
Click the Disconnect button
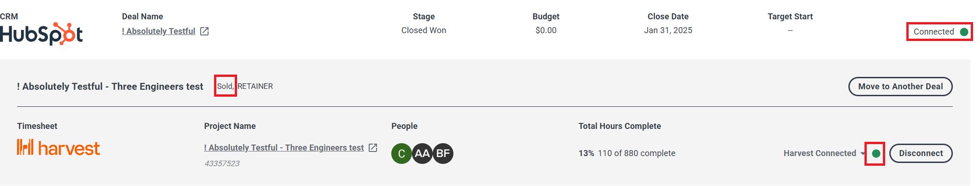pos(921,153)
